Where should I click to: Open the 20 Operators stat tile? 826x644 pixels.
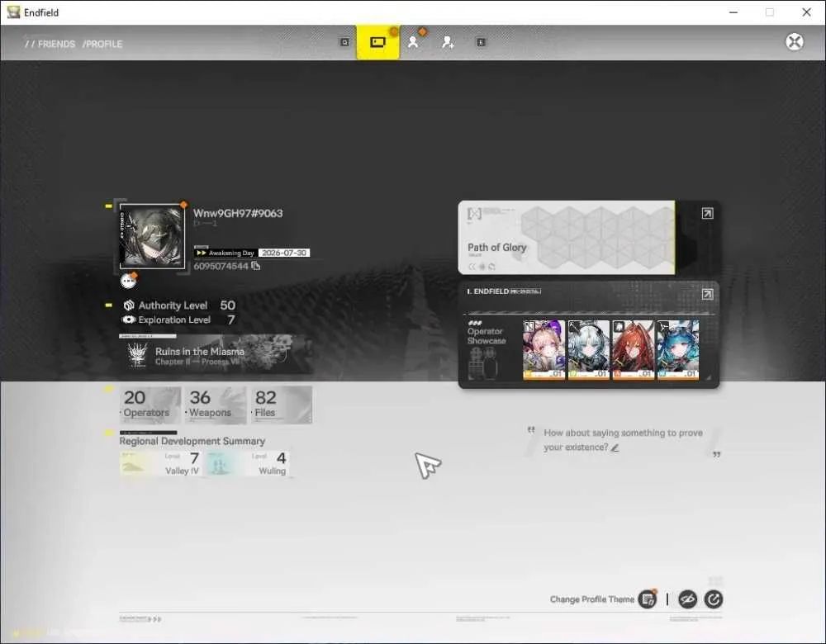tap(150, 405)
